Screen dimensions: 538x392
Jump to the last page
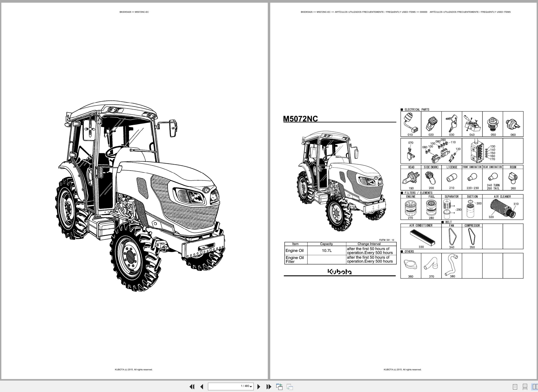coord(269,387)
